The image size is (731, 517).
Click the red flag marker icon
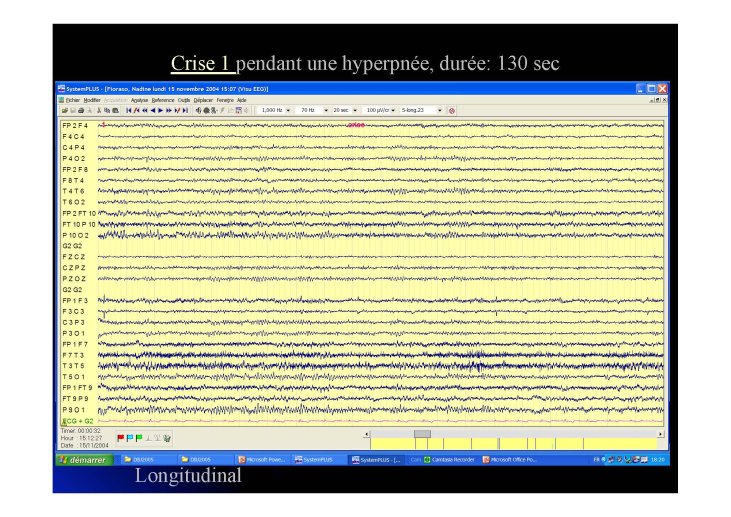point(120,437)
